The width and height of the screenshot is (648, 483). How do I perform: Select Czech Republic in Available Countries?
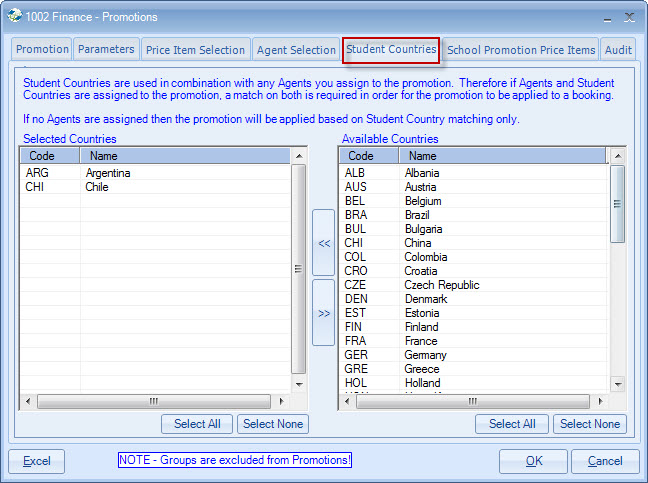coord(441,285)
